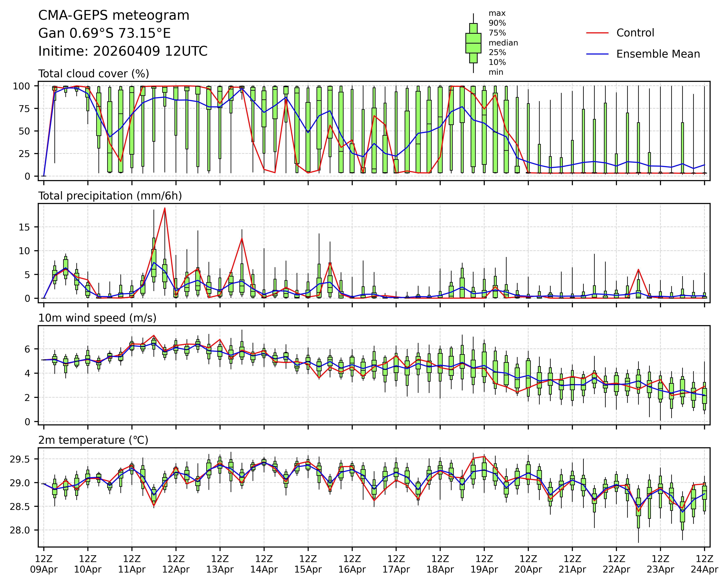
Task: Click the green legend box-plot symbol
Action: 473,43
